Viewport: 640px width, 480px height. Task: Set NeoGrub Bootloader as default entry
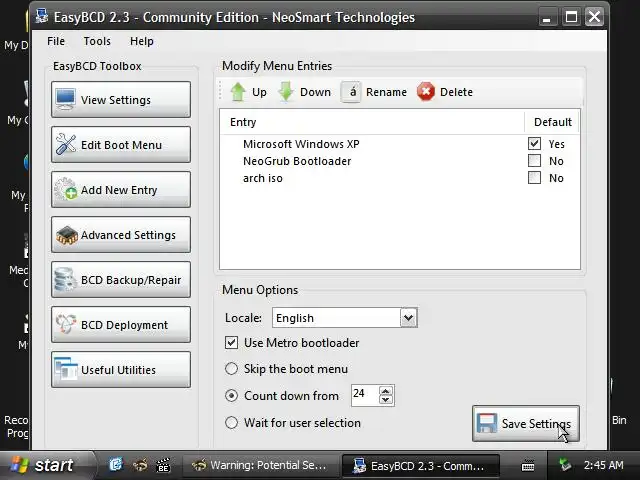pyautogui.click(x=534, y=161)
